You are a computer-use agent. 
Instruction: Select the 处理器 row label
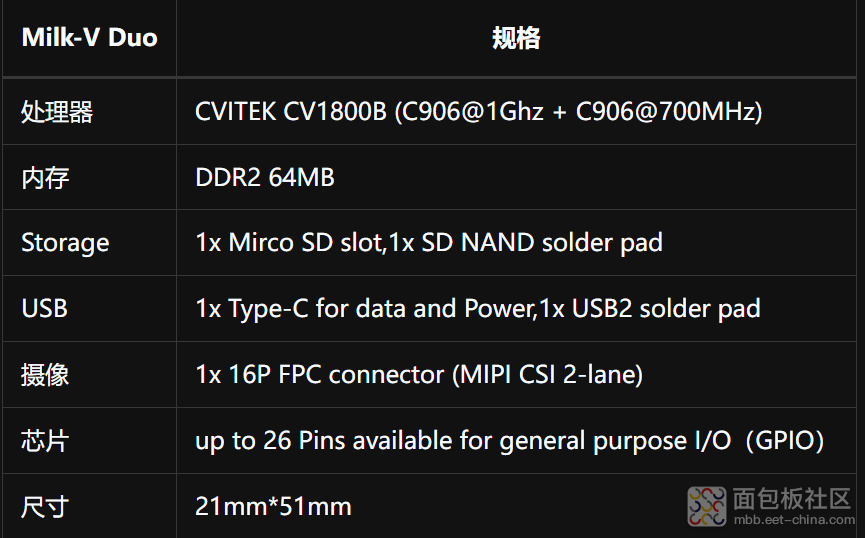click(x=57, y=112)
